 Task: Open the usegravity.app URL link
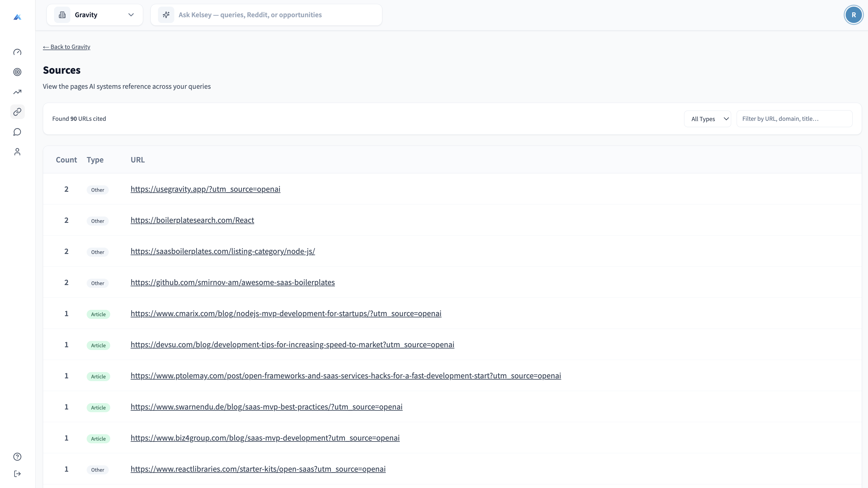click(x=205, y=189)
